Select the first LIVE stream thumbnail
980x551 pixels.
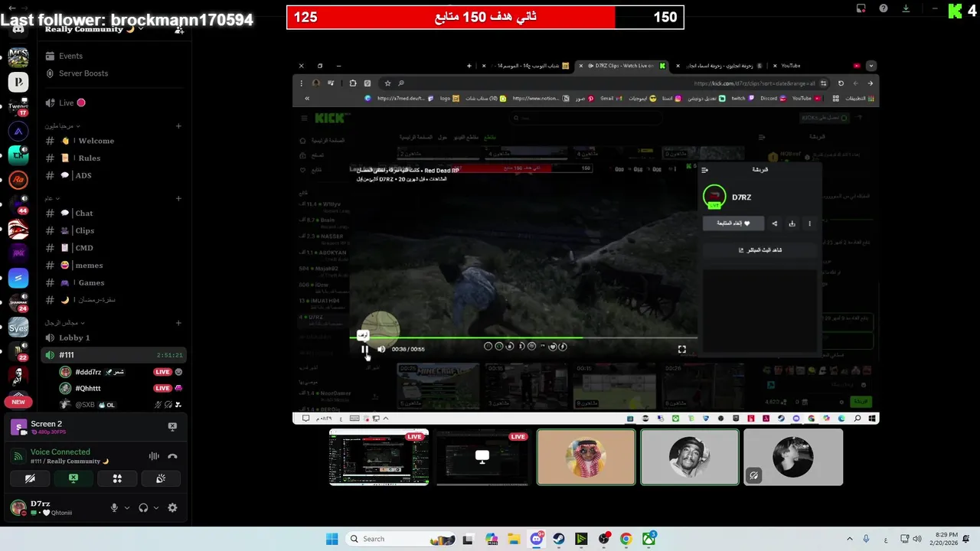point(379,458)
